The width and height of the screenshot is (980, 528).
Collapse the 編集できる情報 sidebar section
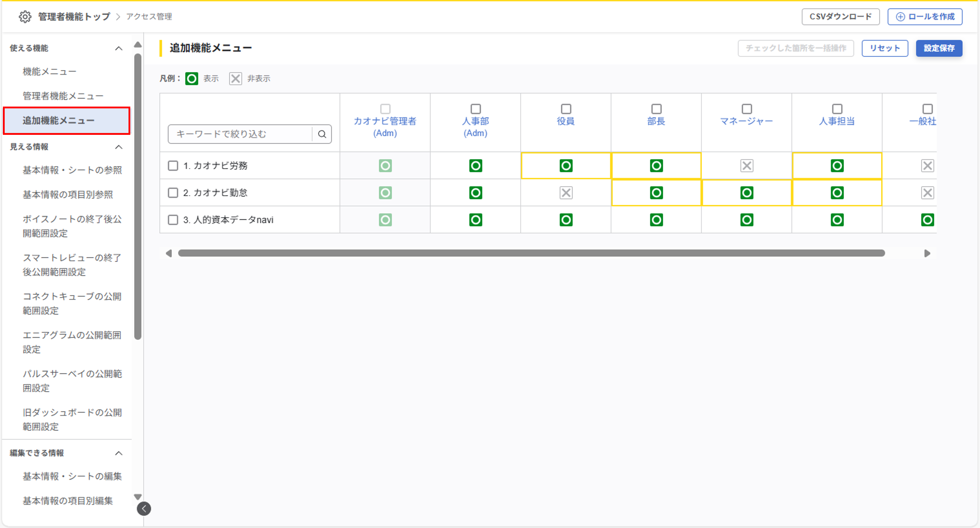[x=119, y=453]
